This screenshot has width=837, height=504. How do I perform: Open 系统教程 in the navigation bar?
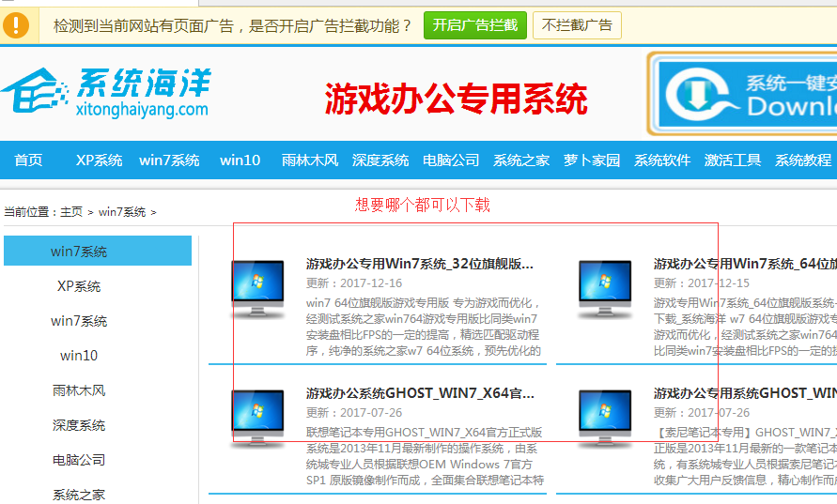click(803, 160)
